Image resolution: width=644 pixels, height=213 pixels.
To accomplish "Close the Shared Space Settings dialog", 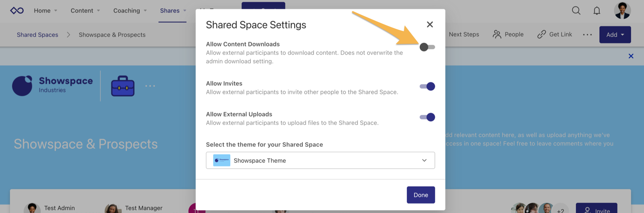I will coord(430,24).
